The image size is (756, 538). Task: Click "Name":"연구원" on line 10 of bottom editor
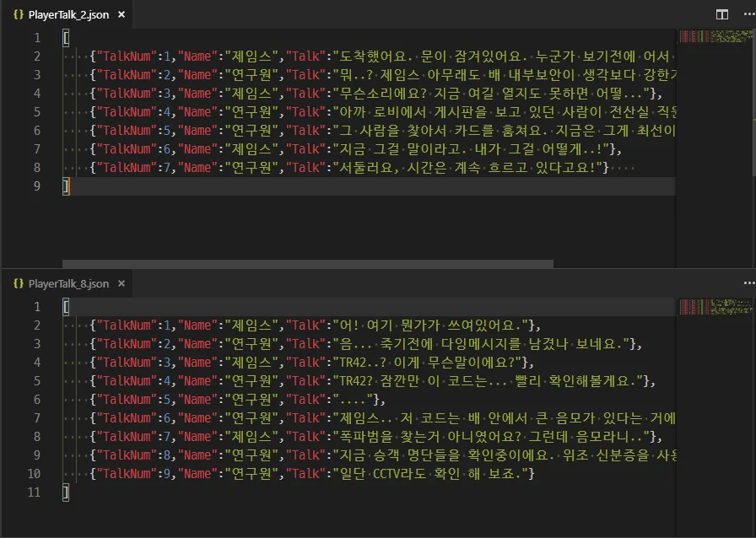[x=228, y=474]
